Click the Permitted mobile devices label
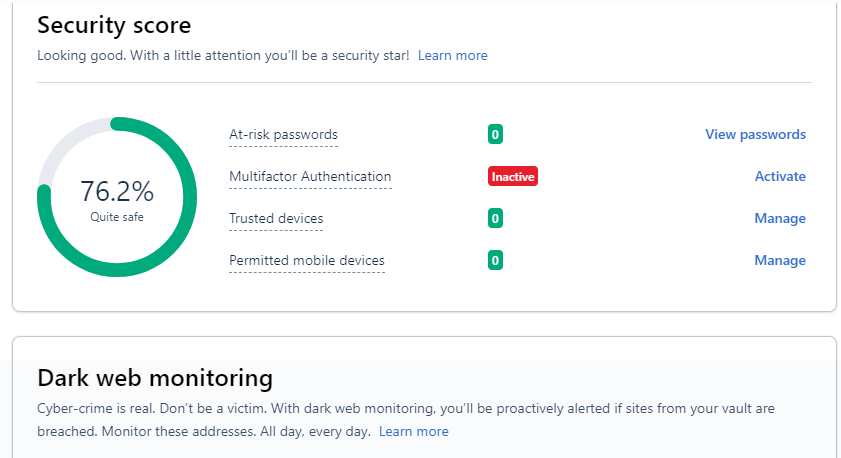The image size is (841, 458). pos(307,260)
